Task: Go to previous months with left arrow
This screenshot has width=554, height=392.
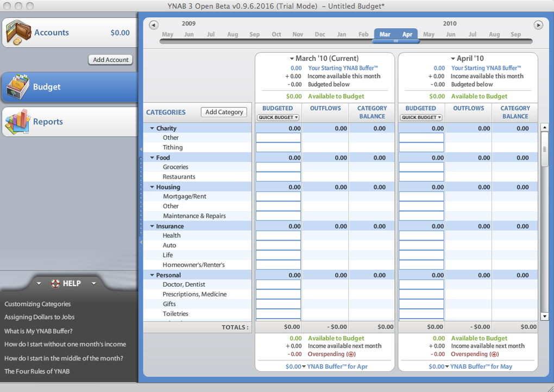Action: (x=154, y=25)
